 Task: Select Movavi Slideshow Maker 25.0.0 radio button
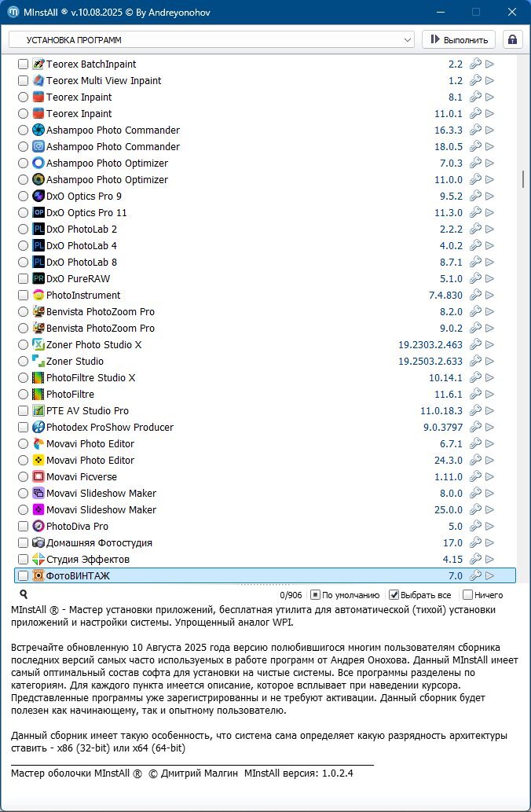(23, 509)
